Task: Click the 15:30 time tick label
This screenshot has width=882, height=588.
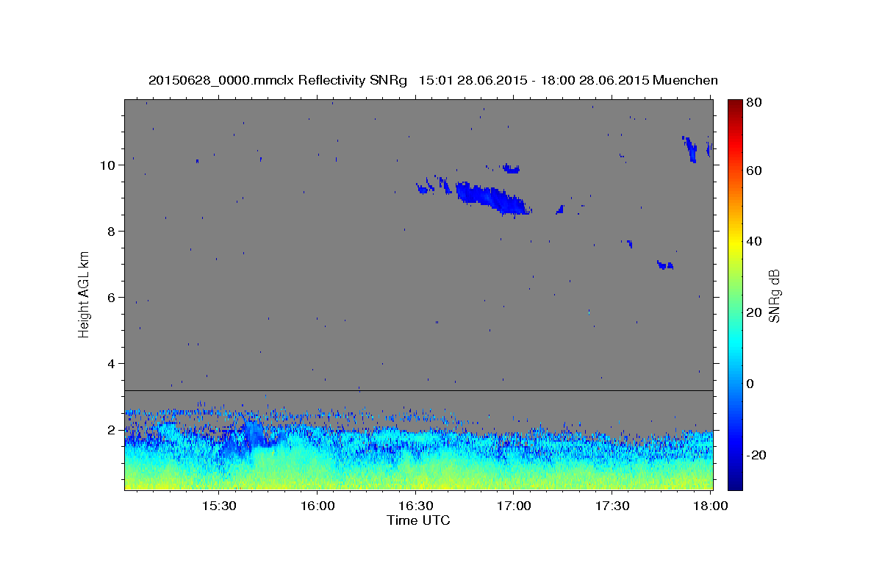Action: point(219,506)
